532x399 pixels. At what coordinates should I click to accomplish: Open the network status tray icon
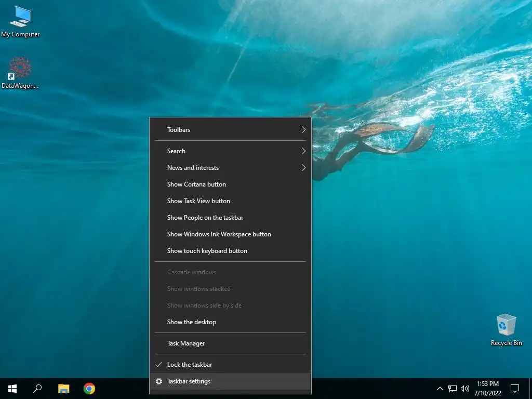tap(453, 389)
